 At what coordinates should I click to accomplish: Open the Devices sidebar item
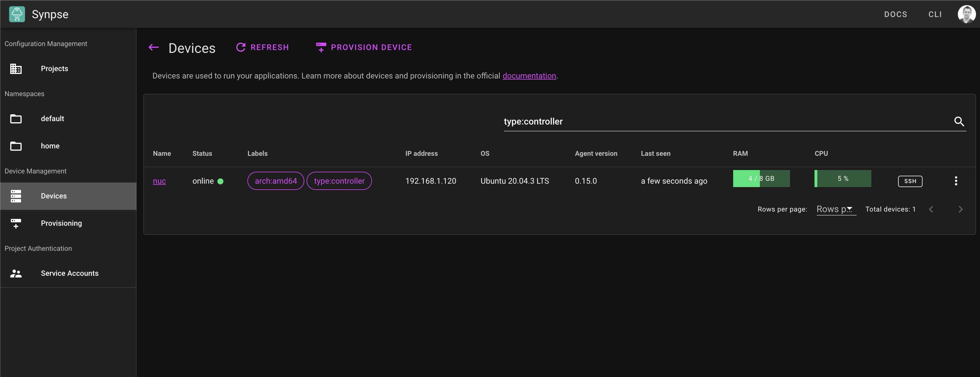click(54, 196)
